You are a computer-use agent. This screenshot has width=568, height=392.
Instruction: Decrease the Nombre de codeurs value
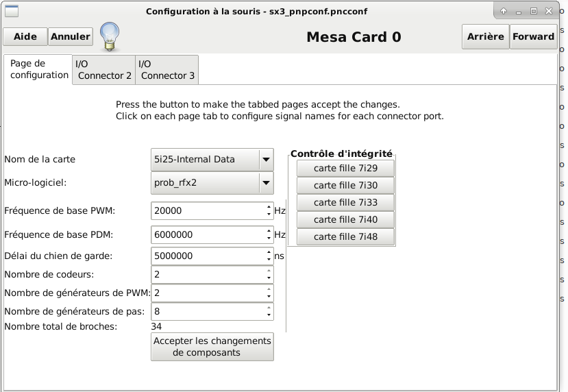pyautogui.click(x=269, y=278)
